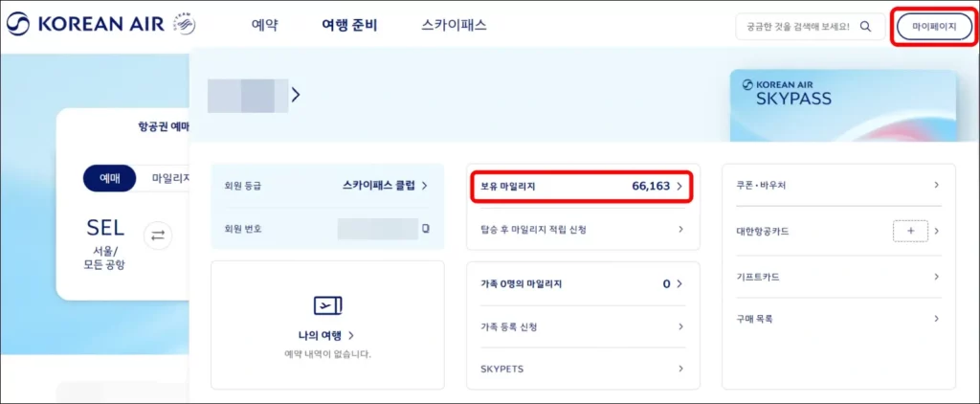980x404 pixels.
Task: Open 쿠폰·바우처 page
Action: (x=838, y=185)
